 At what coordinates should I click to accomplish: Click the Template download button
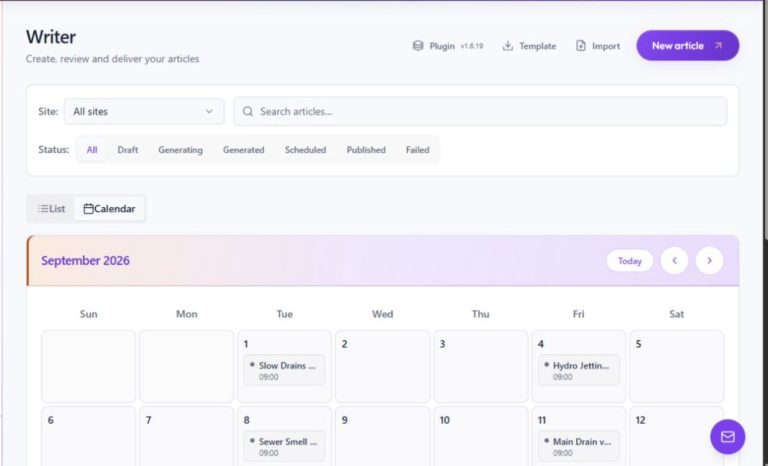pyautogui.click(x=529, y=46)
